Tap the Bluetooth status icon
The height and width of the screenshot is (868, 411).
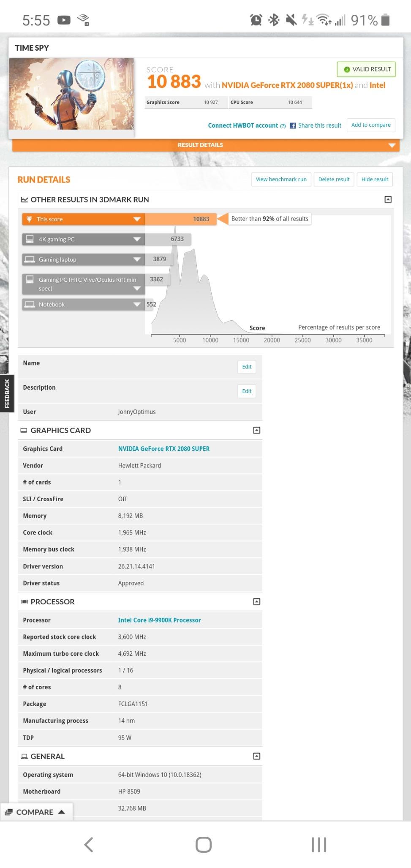point(274,19)
